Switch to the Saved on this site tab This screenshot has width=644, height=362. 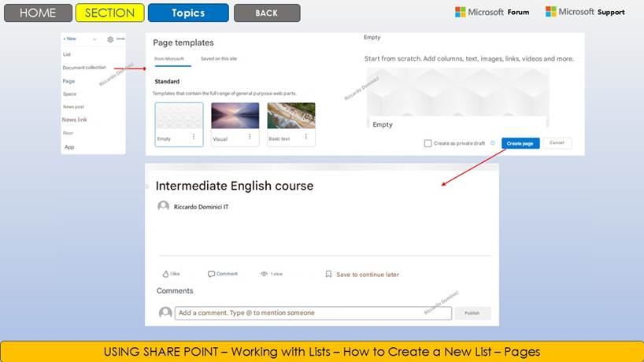coord(219,59)
